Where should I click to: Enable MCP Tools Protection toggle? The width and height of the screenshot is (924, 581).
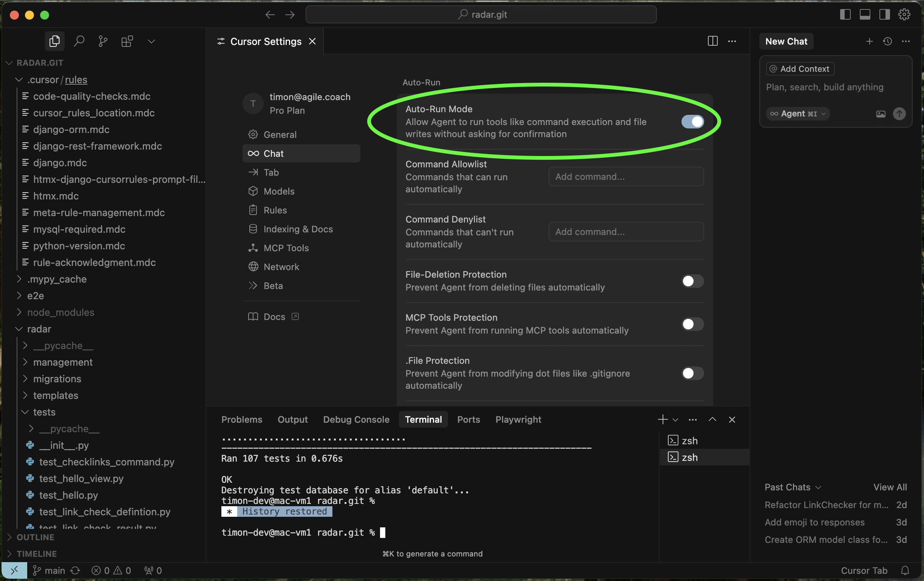click(x=692, y=324)
